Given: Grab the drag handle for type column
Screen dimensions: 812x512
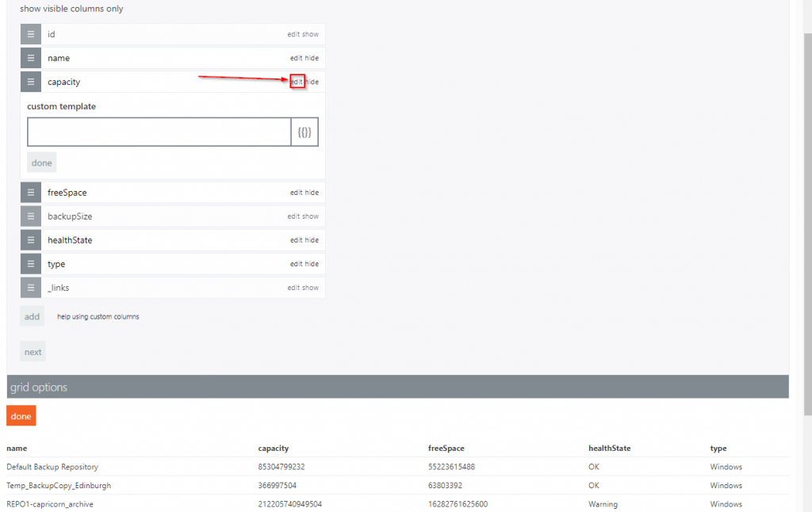Looking at the screenshot, I should point(31,264).
